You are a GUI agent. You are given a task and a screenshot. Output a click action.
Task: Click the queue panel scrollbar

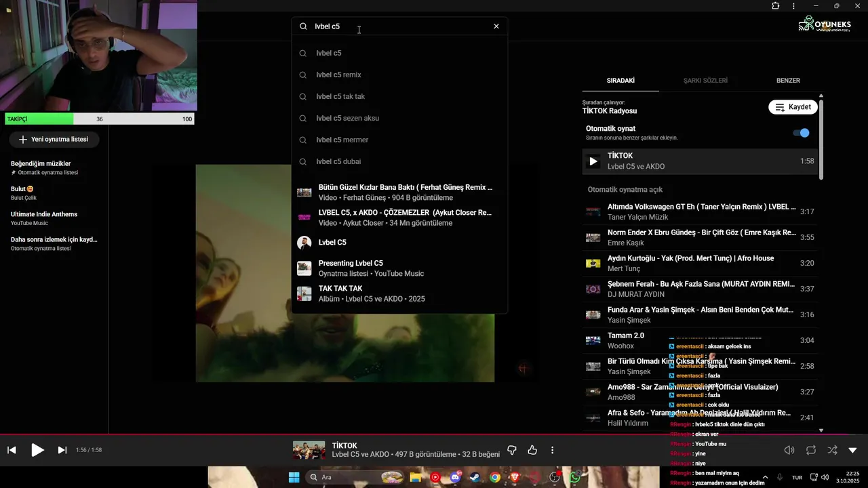(821, 139)
